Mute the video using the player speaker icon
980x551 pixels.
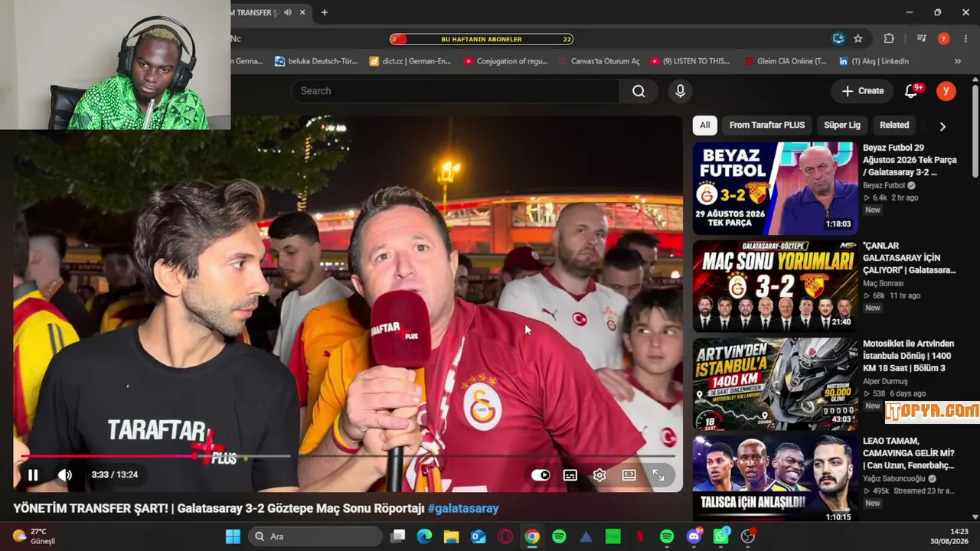[x=65, y=474]
